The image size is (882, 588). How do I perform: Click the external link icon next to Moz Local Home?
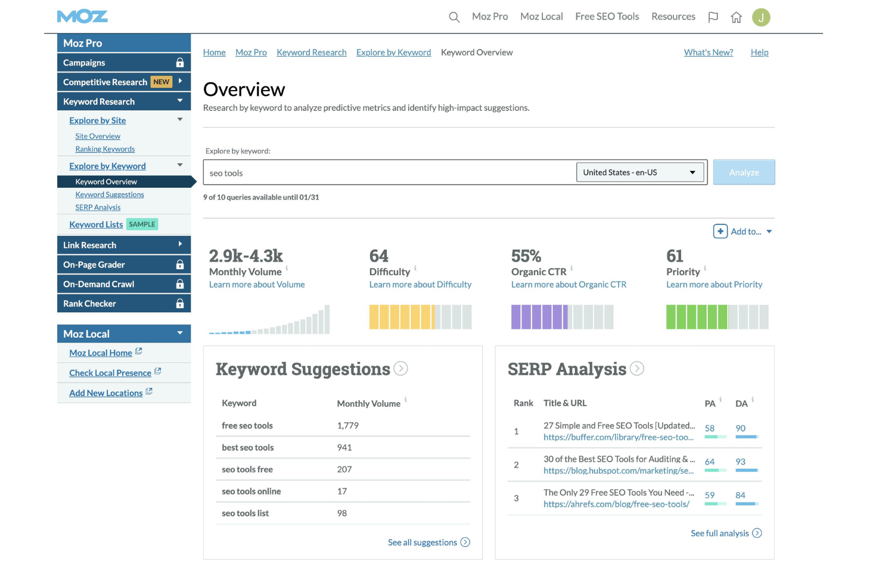139,351
